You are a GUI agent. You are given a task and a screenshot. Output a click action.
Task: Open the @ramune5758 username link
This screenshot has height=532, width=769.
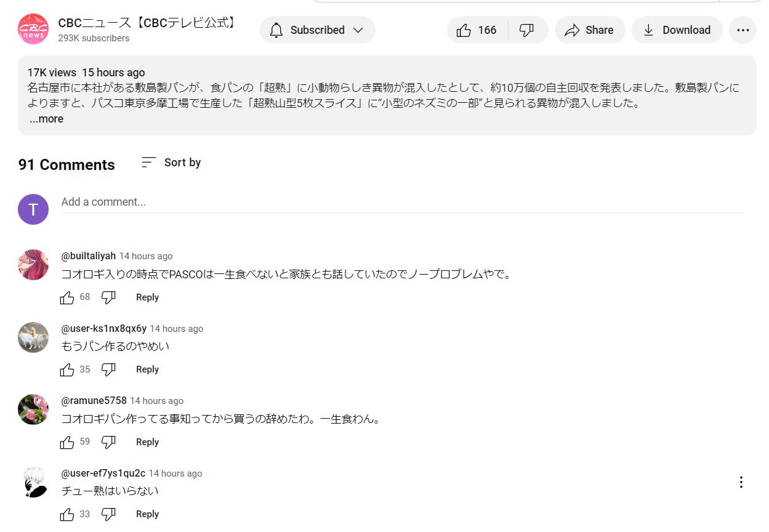pyautogui.click(x=94, y=400)
